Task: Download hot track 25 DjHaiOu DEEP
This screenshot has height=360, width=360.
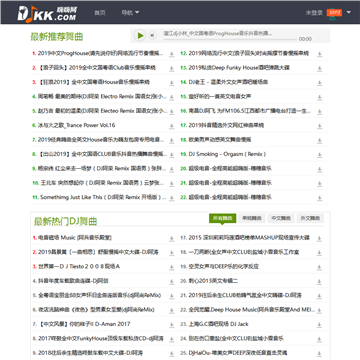Action: pos(320,354)
